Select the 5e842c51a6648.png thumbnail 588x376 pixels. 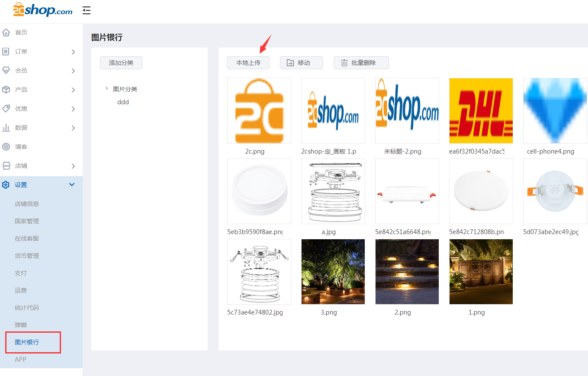click(407, 191)
